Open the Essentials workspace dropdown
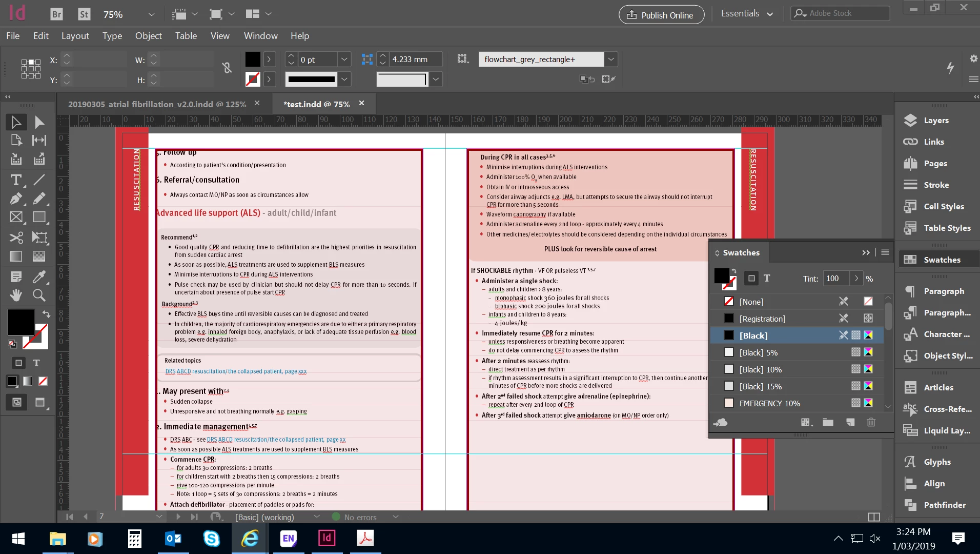 tap(747, 14)
